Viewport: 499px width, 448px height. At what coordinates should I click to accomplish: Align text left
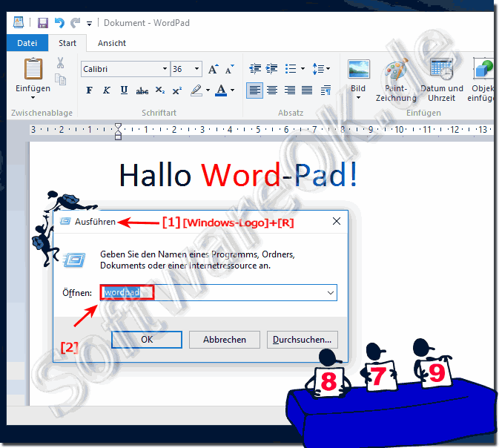pyautogui.click(x=254, y=90)
